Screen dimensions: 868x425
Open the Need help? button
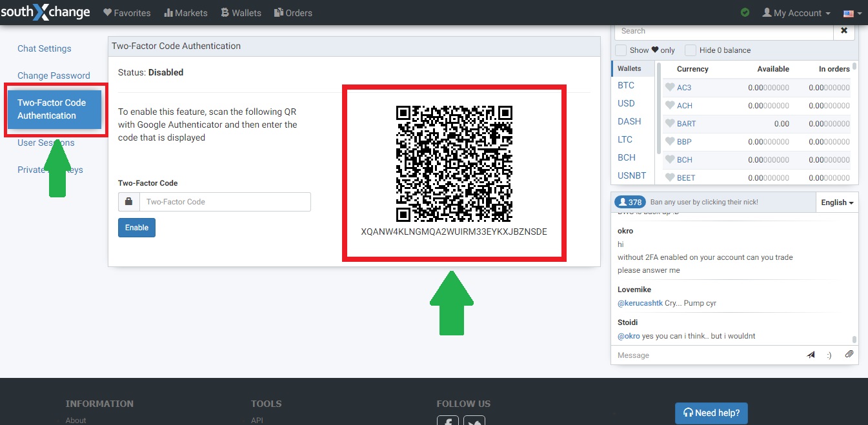[711, 413]
